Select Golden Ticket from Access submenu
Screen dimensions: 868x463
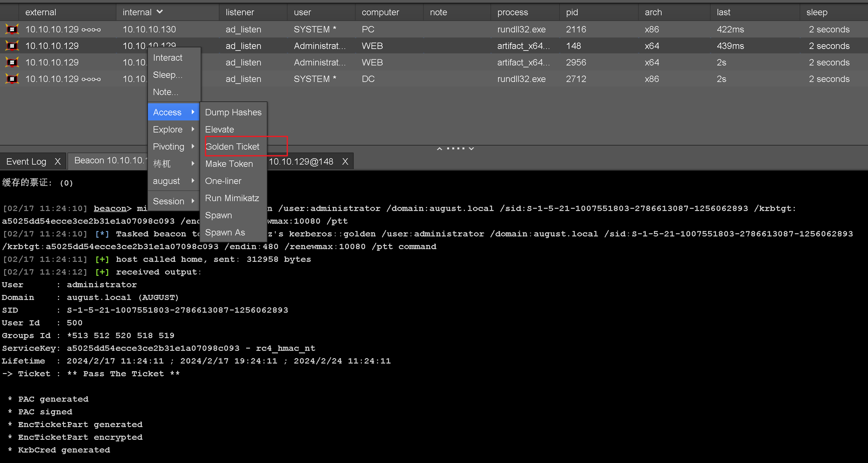(232, 146)
